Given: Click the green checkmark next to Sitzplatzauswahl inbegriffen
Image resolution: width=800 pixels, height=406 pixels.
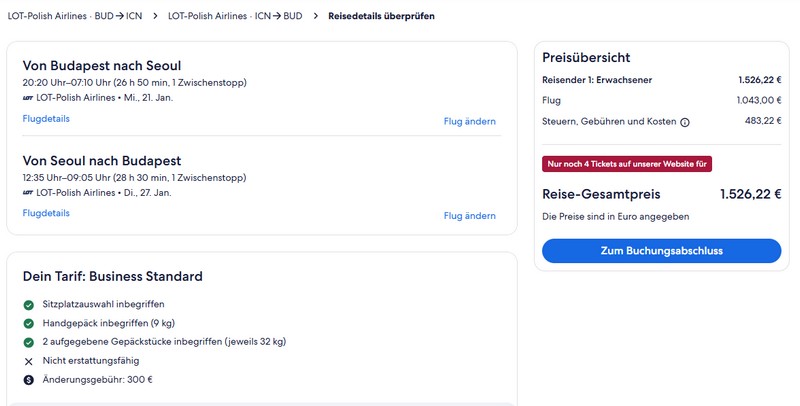Looking at the screenshot, I should (28, 304).
